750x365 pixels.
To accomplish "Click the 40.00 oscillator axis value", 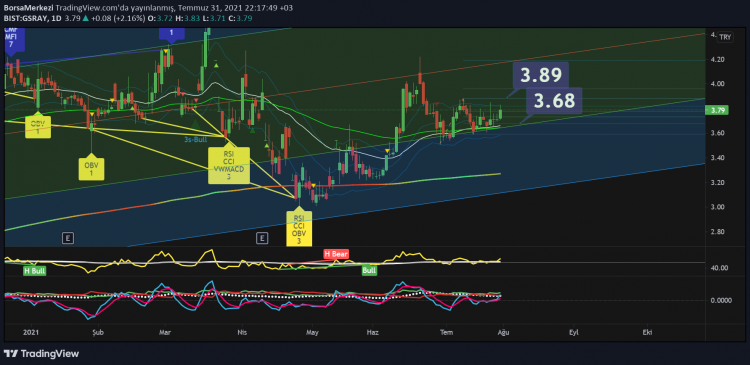I will 718,268.
